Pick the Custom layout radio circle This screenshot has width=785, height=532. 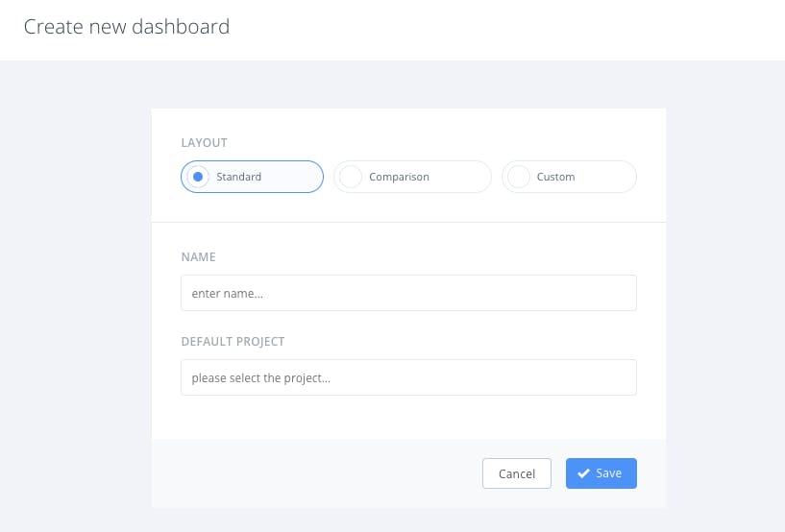tap(519, 177)
